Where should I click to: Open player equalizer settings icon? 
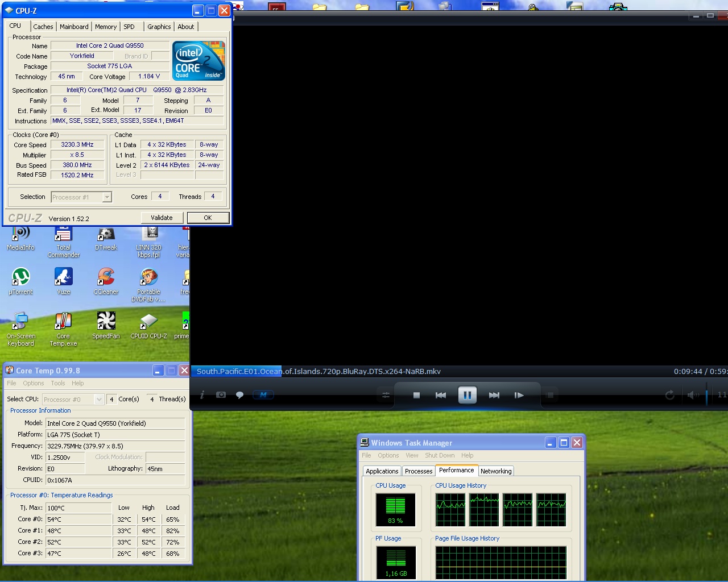[386, 395]
